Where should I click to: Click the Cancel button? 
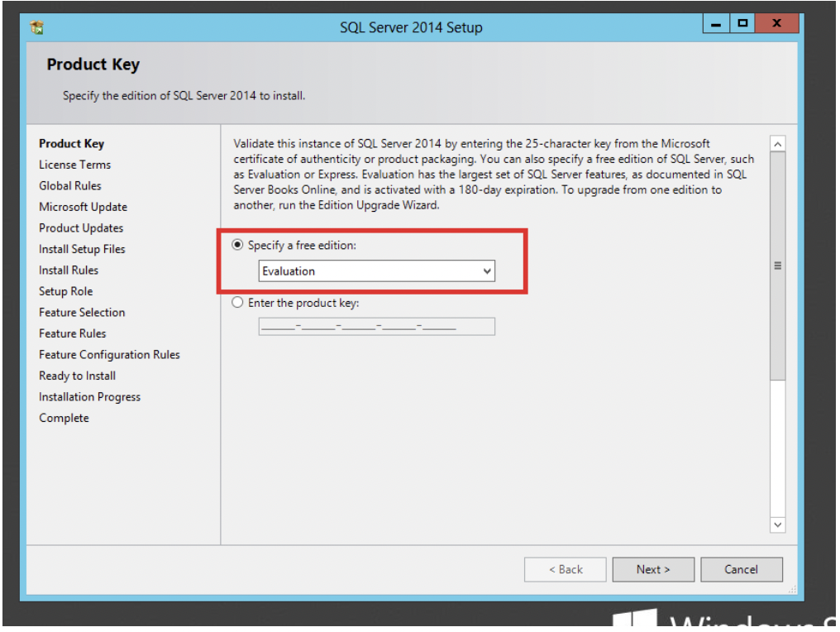(x=741, y=569)
